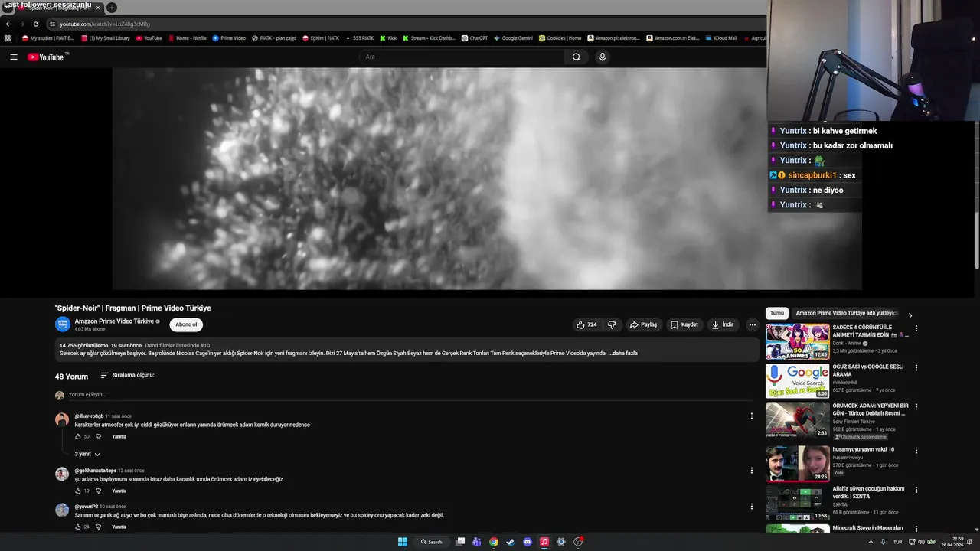Open options for SADECE 4 GÖRÜNTÜ suggested video
This screenshot has height=551, width=980.
click(x=916, y=328)
